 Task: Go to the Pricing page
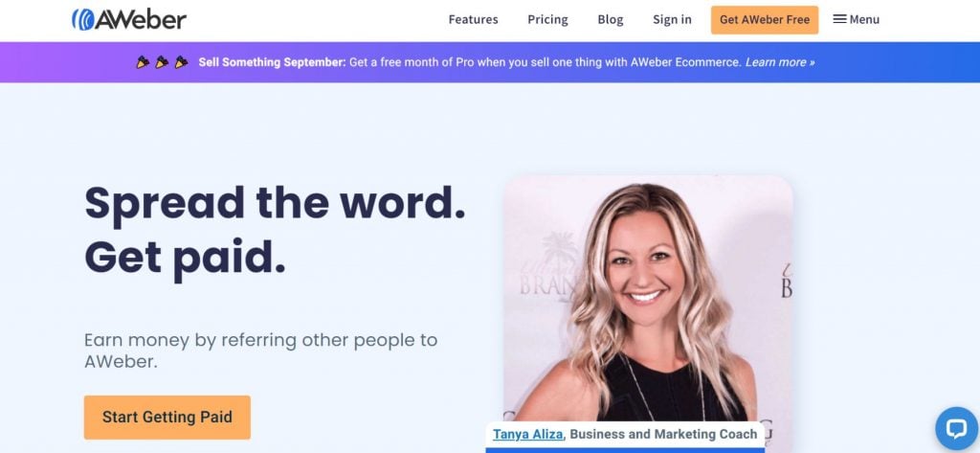(547, 19)
